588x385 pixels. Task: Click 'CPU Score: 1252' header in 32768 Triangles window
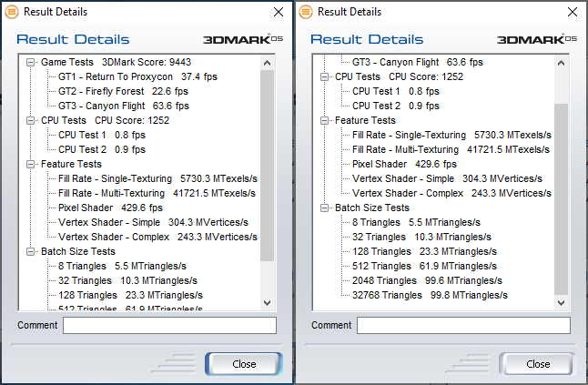426,76
